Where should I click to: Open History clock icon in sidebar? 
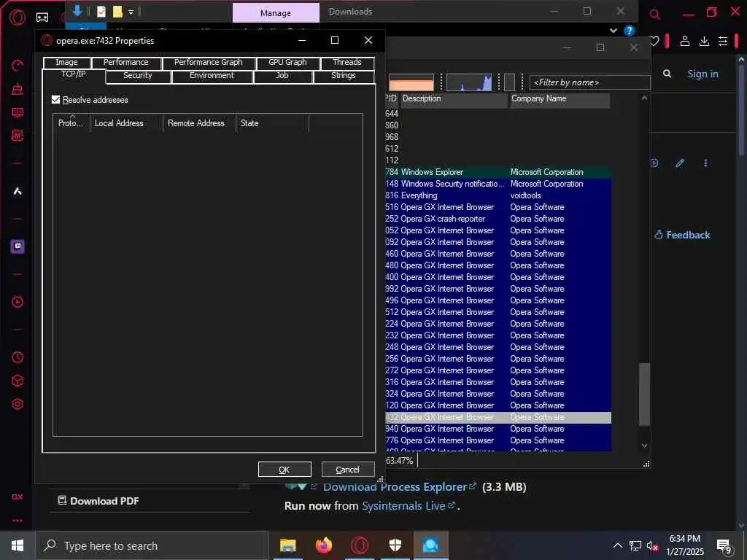pos(18,357)
